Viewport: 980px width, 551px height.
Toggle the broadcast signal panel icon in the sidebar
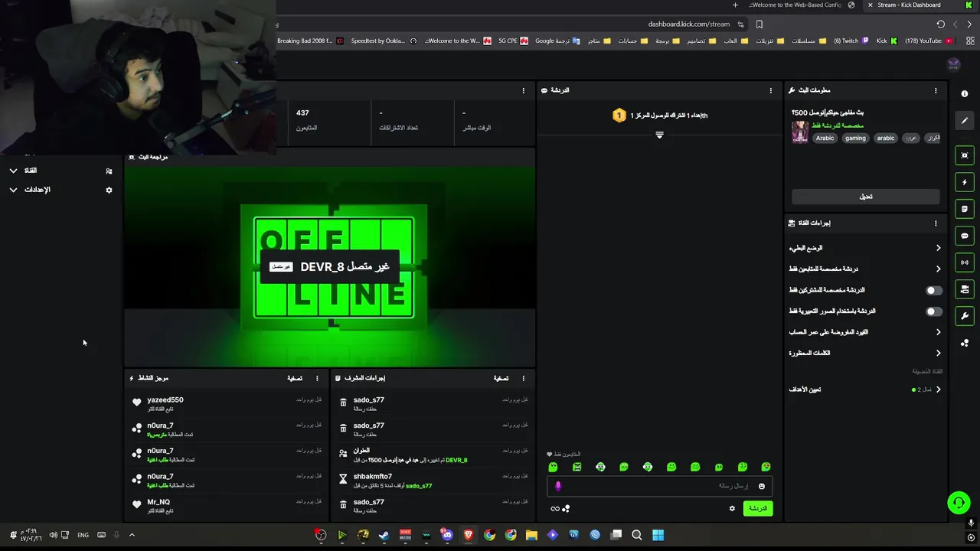coord(965,262)
